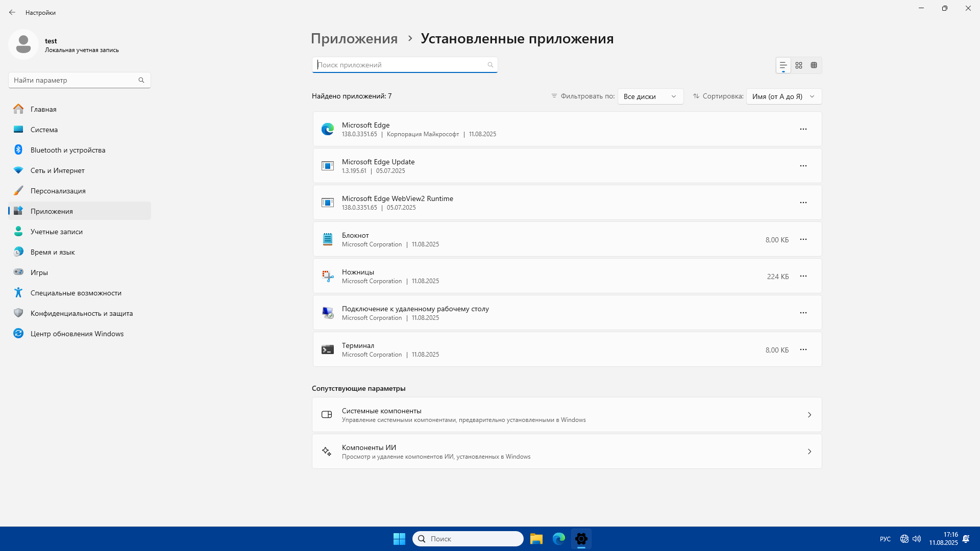This screenshot has width=980, height=551.
Task: Open more options for Microsoft Edge
Action: coord(803,129)
